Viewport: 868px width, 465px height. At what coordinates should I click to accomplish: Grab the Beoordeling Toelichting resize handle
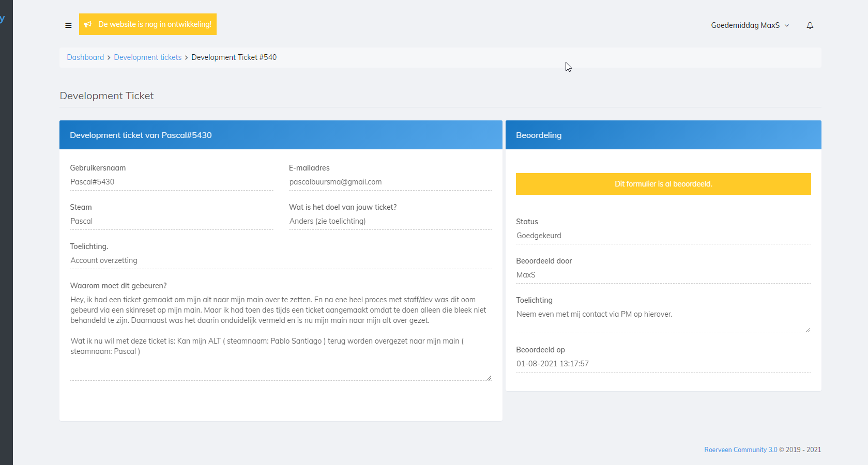click(x=808, y=330)
